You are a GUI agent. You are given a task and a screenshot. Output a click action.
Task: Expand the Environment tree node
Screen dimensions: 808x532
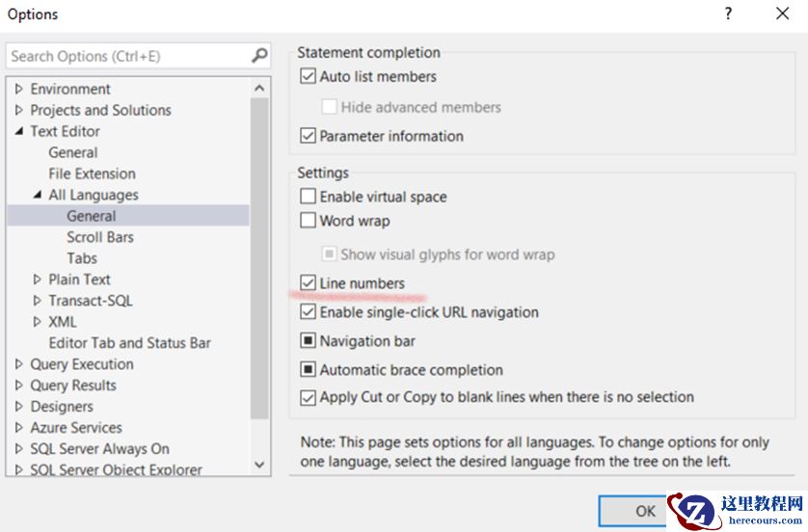pos(18,89)
